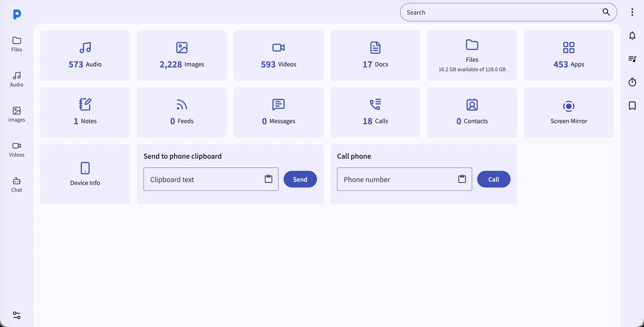Open the 18 Calls card
644x327 pixels.
[x=375, y=112]
